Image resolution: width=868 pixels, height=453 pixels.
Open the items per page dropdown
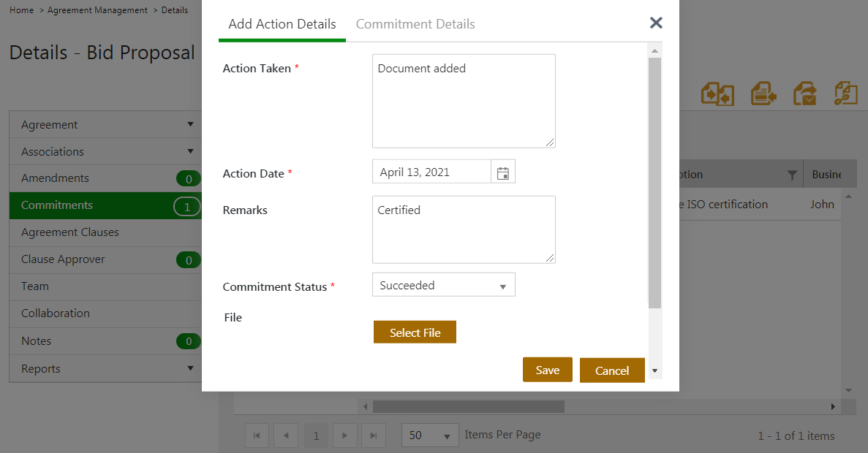click(430, 435)
